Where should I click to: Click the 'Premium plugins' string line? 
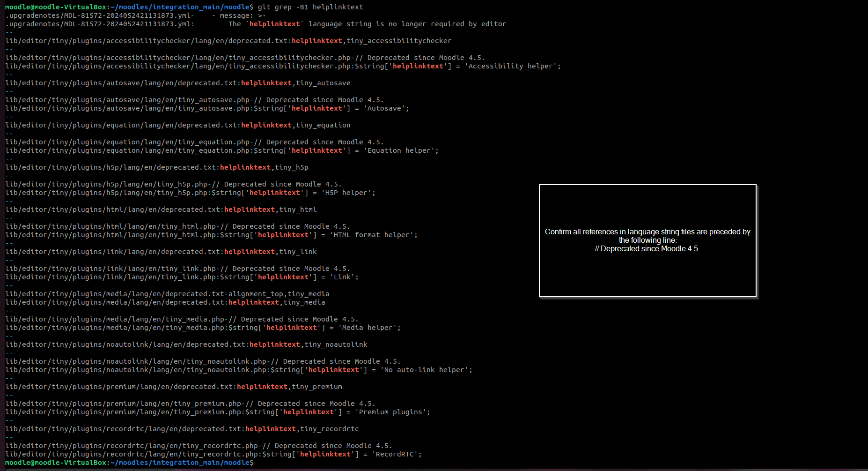(218, 412)
